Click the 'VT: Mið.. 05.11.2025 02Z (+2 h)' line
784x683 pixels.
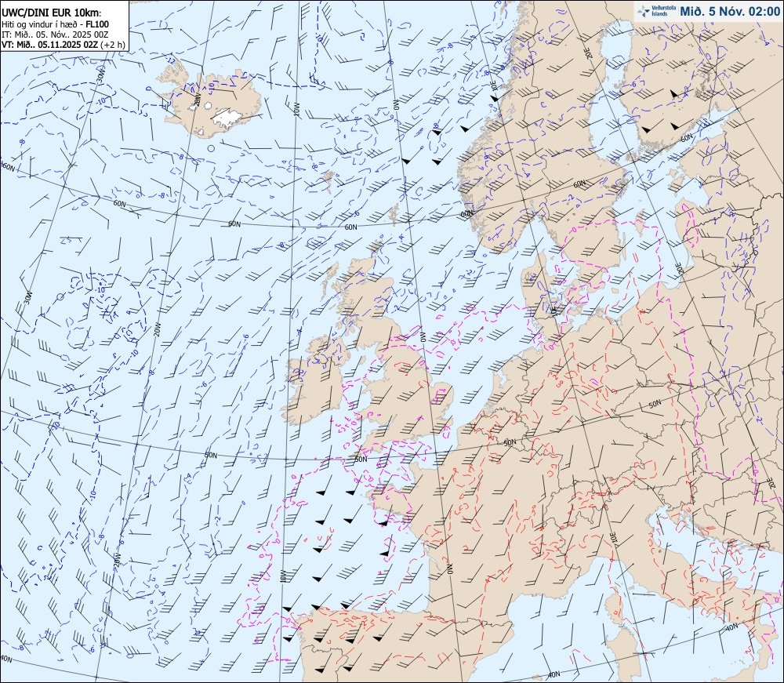tap(64, 44)
